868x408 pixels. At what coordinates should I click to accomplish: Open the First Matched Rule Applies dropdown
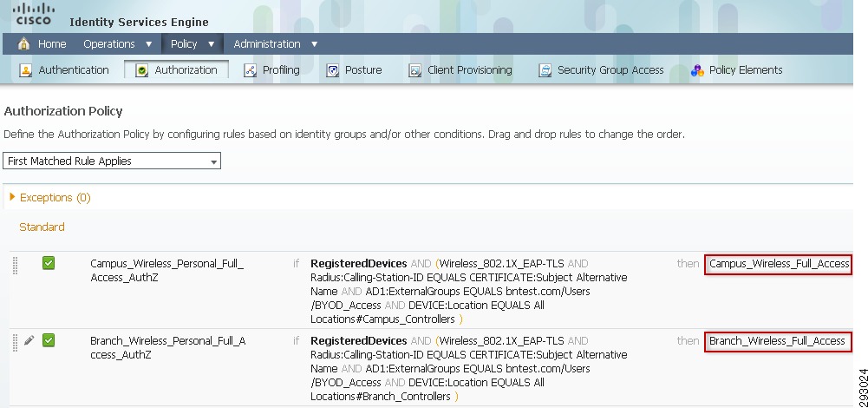(112, 161)
